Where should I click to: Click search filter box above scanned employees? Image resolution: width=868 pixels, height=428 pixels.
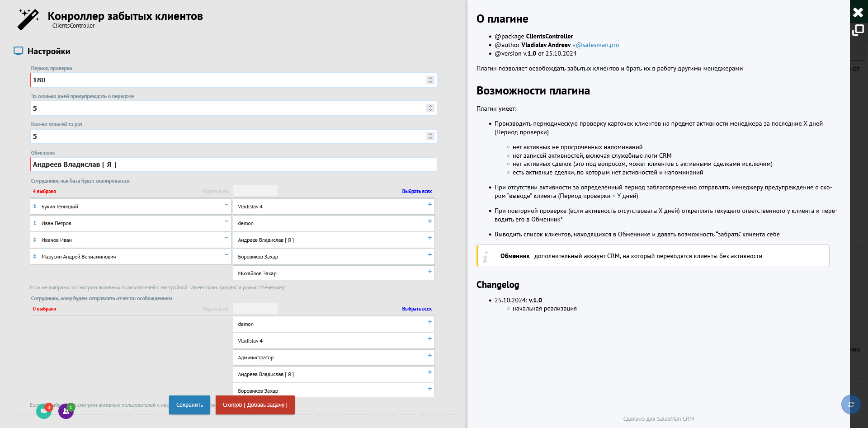coord(255,191)
